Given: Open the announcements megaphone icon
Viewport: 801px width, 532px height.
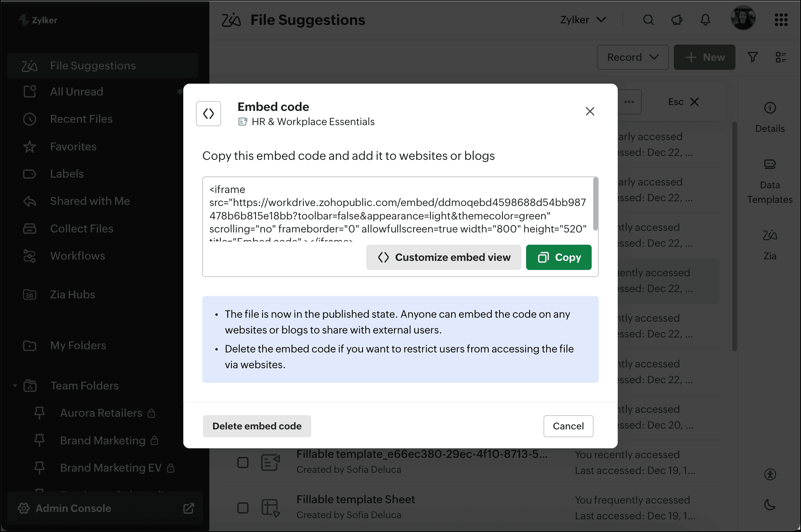Looking at the screenshot, I should [x=677, y=20].
